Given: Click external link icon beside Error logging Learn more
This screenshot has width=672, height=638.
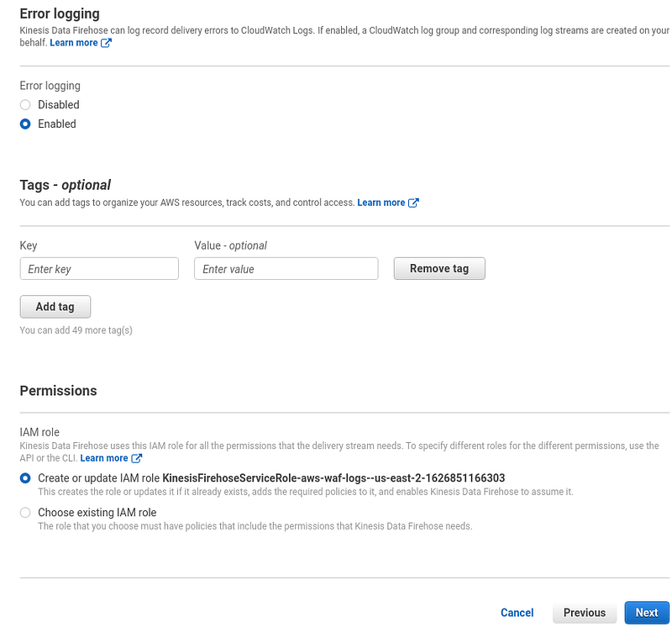Looking at the screenshot, I should pyautogui.click(x=106, y=43).
